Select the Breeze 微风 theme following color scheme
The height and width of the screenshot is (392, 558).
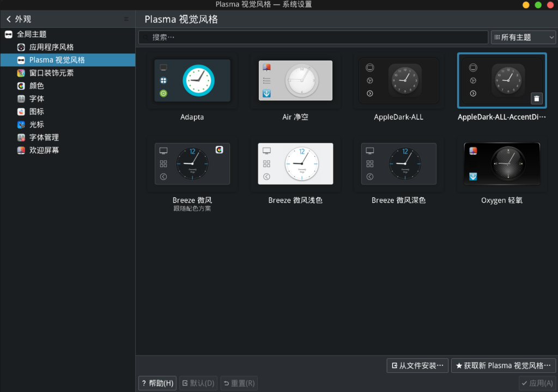tap(192, 164)
